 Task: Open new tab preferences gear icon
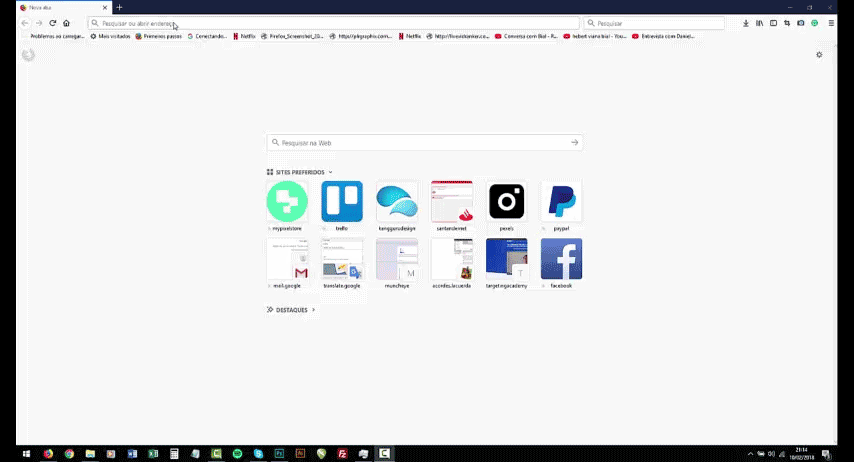pos(819,54)
